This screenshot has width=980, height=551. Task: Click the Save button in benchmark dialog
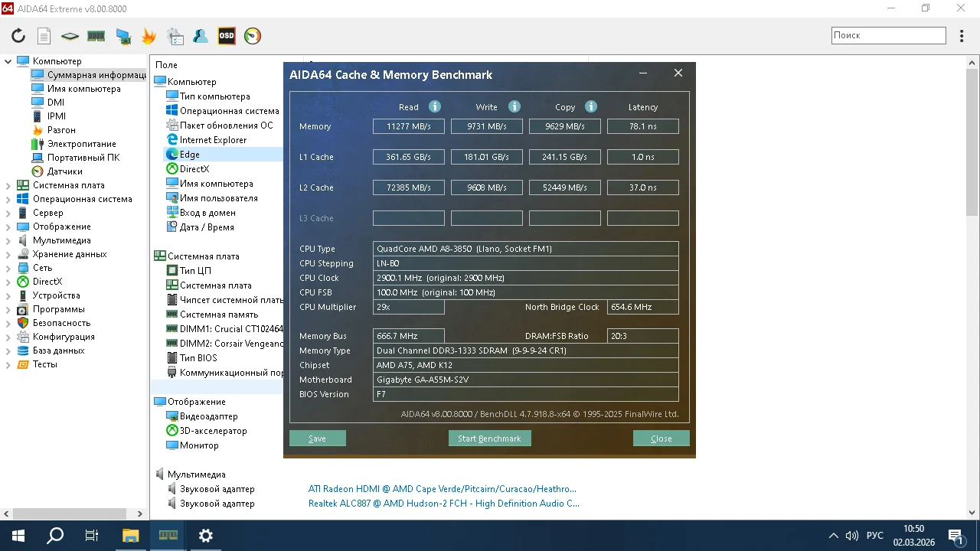317,439
